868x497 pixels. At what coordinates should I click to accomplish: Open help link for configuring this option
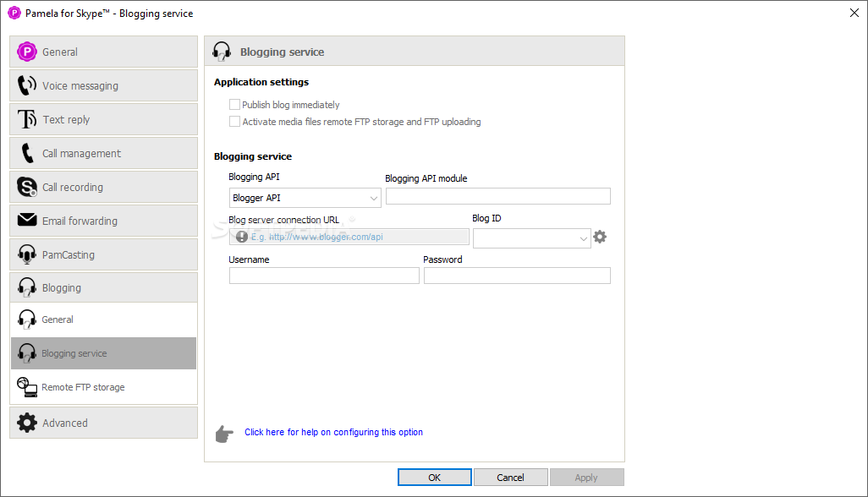pos(334,432)
